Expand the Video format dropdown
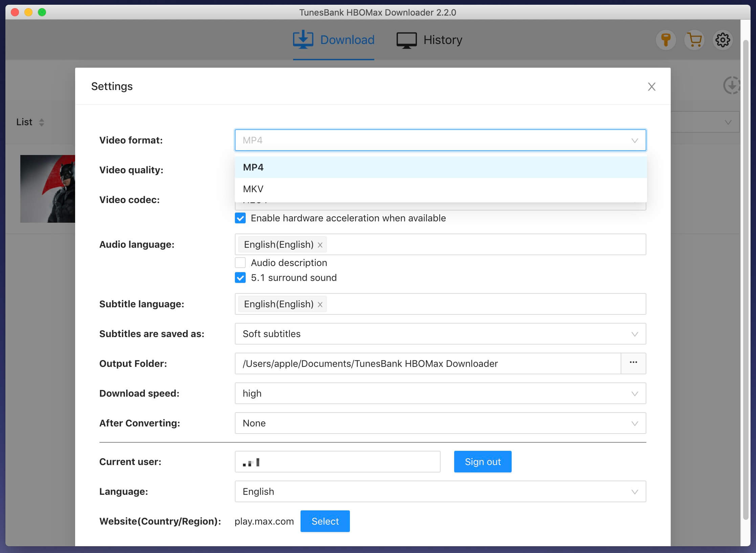This screenshot has width=756, height=553. point(440,140)
